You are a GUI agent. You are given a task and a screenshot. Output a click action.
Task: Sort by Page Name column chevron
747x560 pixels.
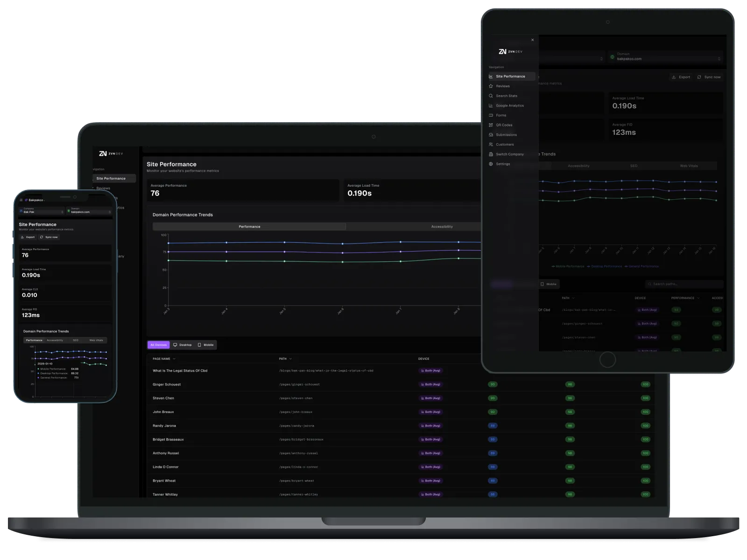[174, 359]
